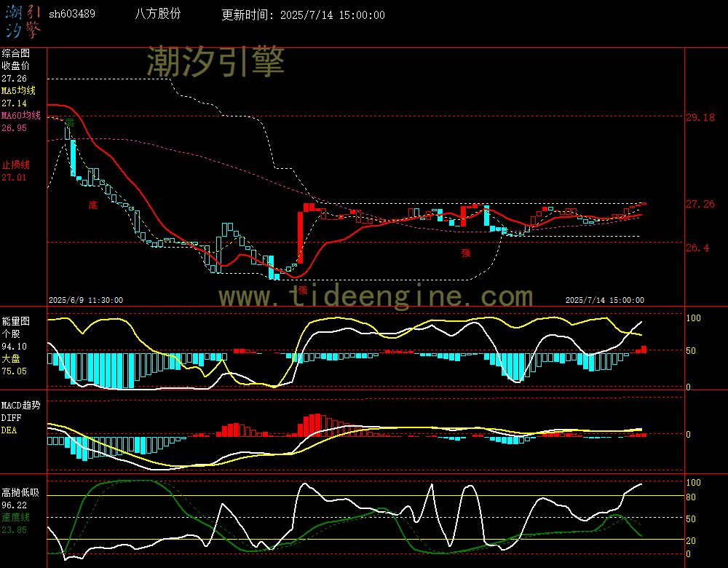Click the closing price value 27.26 on left
Viewport: 728px width, 568px height.
tap(14, 79)
